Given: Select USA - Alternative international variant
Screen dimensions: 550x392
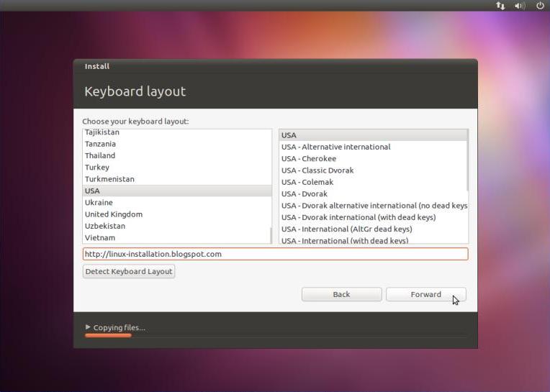Looking at the screenshot, I should [x=372, y=147].
